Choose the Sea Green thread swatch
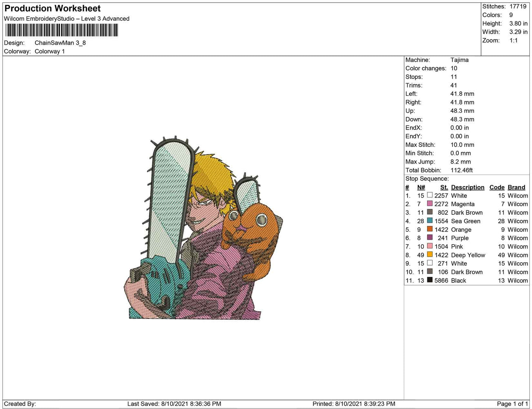Image resolution: width=532 pixels, height=409 pixels. point(430,221)
